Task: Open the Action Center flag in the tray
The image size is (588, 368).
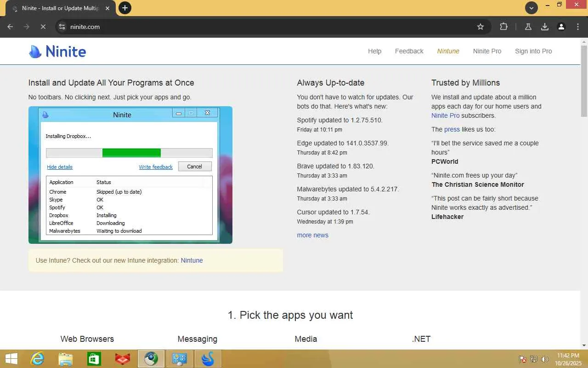Action: (523, 359)
